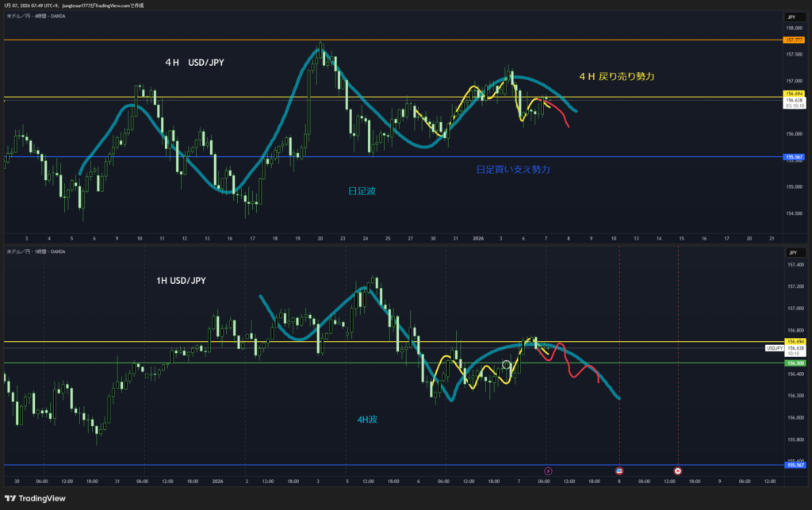Click the Japan flag economic event icon

click(677, 471)
